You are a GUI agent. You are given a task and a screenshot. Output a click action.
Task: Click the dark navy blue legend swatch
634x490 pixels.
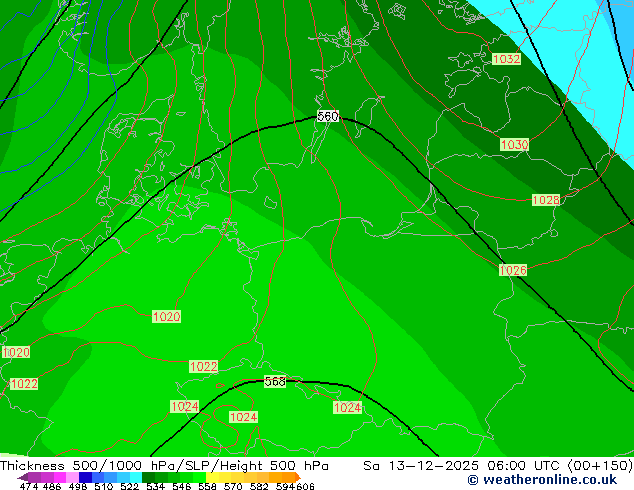click(85, 477)
